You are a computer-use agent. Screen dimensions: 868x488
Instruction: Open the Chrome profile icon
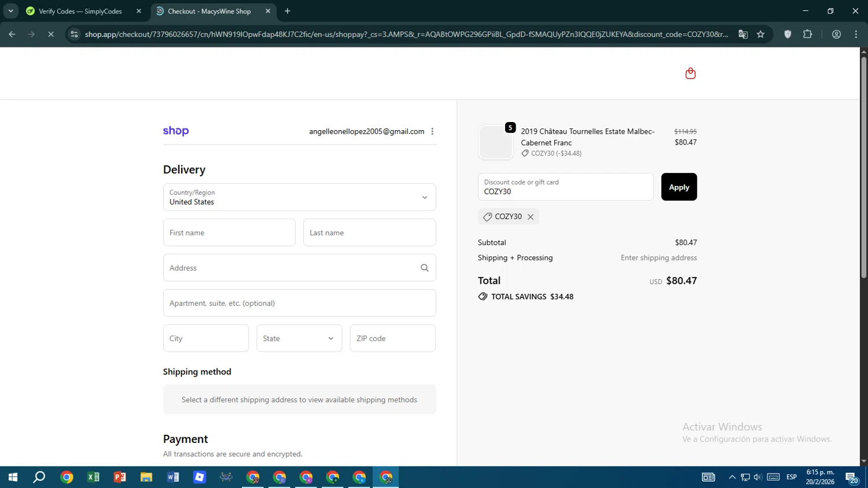tap(836, 34)
